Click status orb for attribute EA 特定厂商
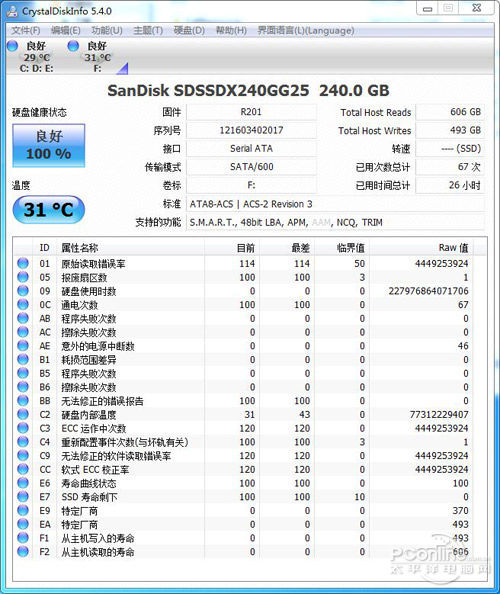 (23, 524)
